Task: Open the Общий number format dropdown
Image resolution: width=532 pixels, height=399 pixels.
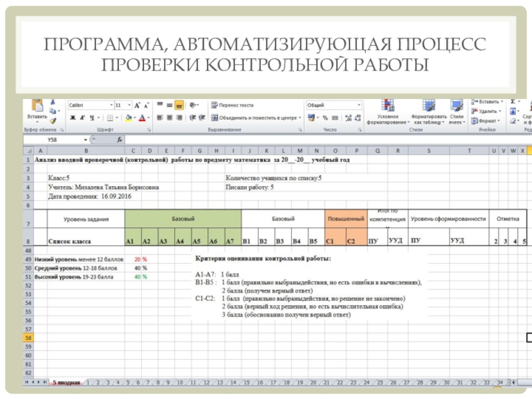Action: pyautogui.click(x=359, y=105)
